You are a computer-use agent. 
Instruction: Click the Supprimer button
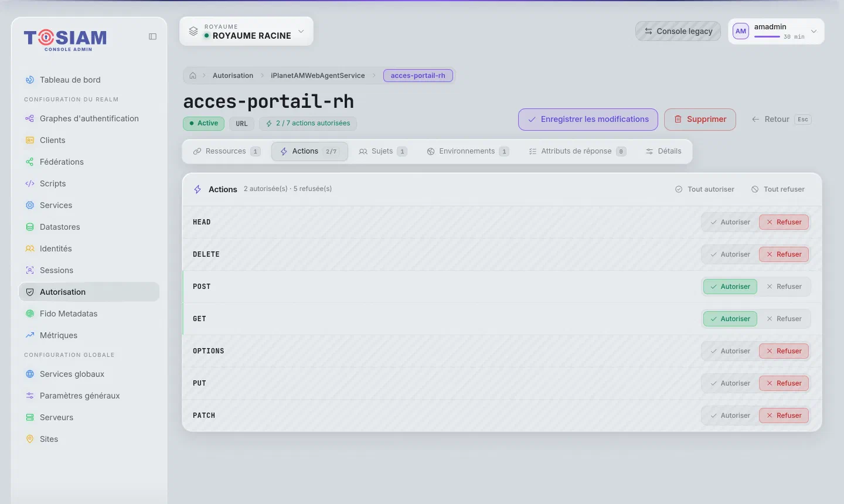tap(700, 119)
